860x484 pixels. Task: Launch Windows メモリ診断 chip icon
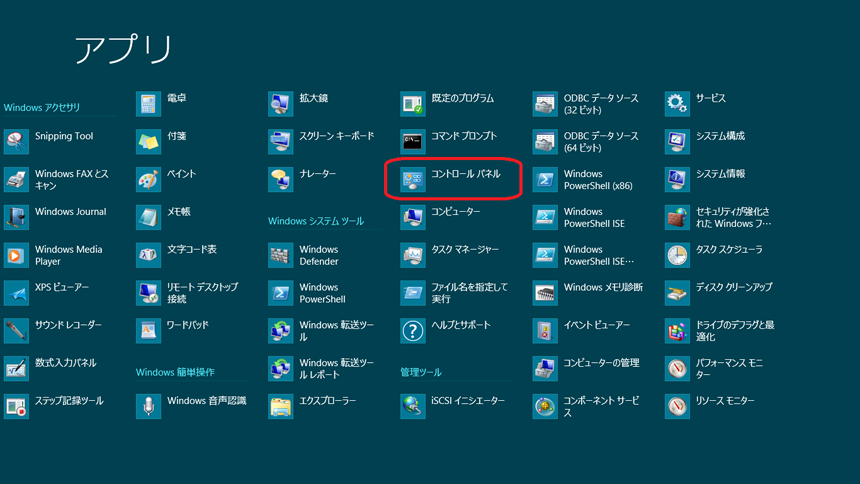coord(545,293)
